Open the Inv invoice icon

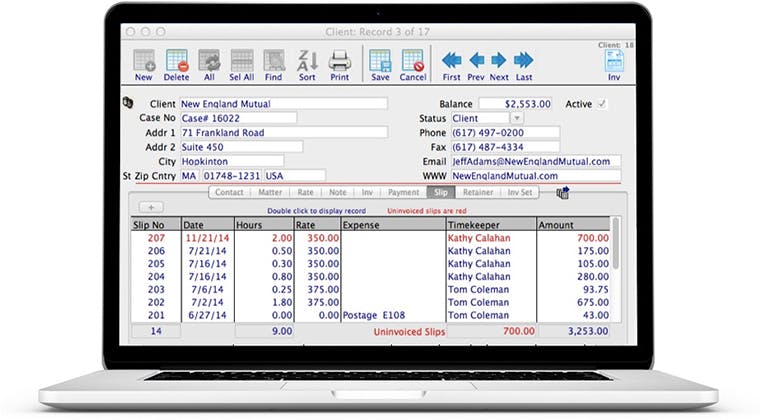(614, 65)
